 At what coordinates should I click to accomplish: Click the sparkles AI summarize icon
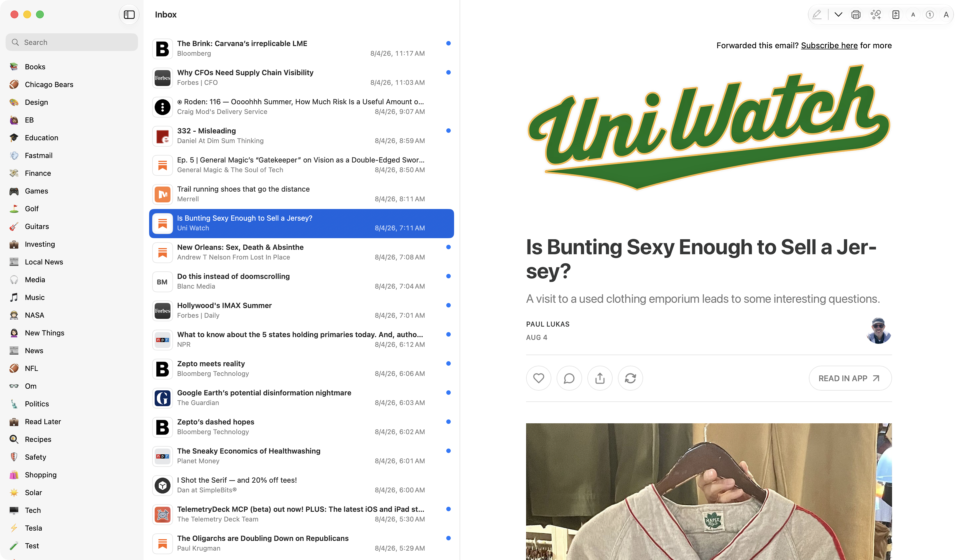875,14
